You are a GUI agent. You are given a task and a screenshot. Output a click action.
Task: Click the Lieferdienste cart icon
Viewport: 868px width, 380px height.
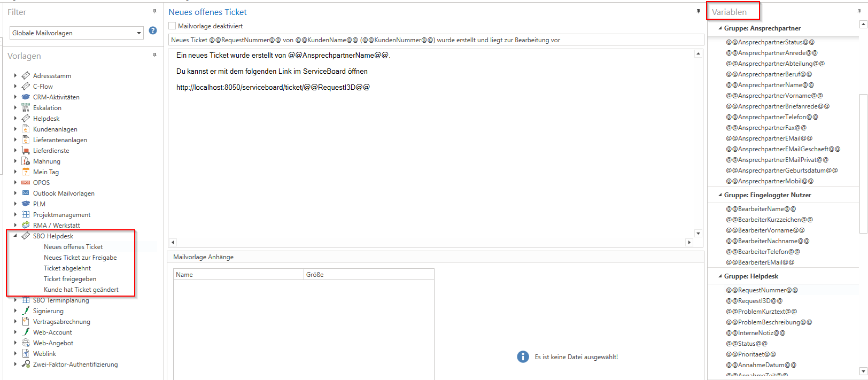pos(26,151)
